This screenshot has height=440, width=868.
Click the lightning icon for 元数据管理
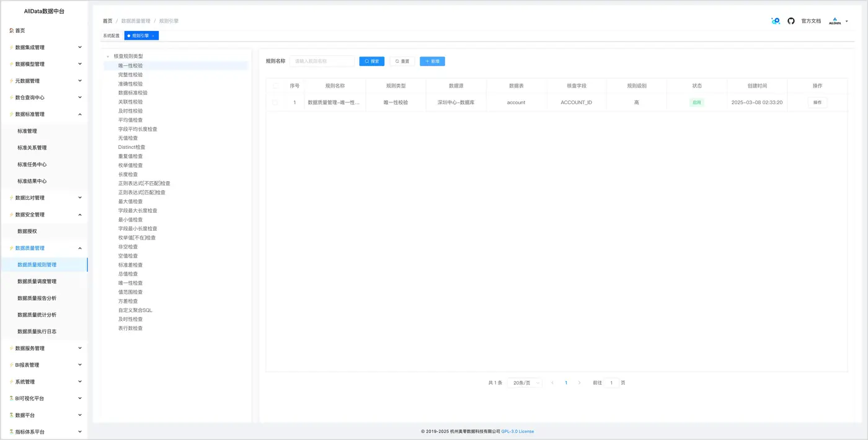tap(11, 81)
